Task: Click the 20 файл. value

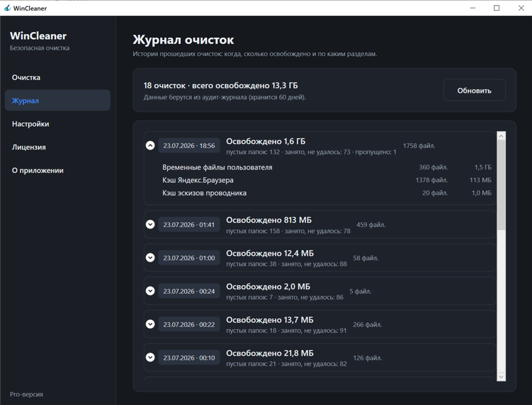Action: point(435,193)
